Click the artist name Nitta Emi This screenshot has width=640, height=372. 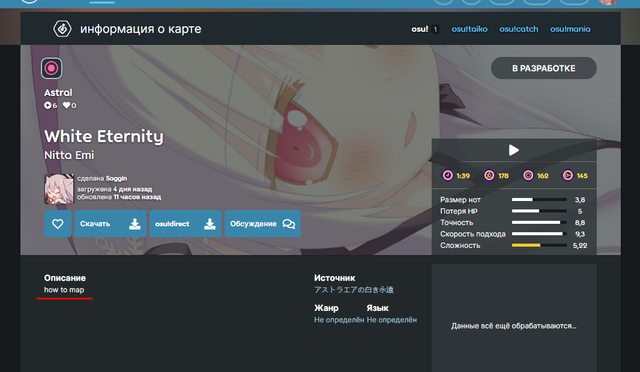click(69, 155)
